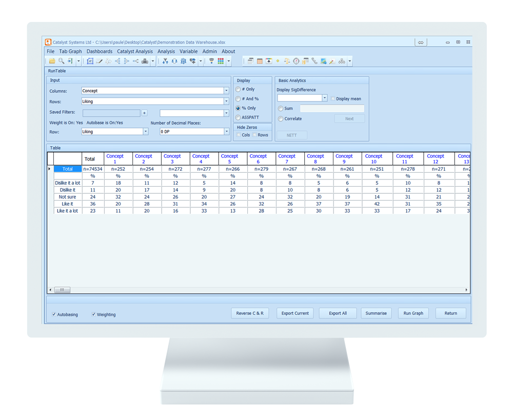Screen dimensions: 513x420
Task: Open the Variable menu
Action: pos(188,51)
